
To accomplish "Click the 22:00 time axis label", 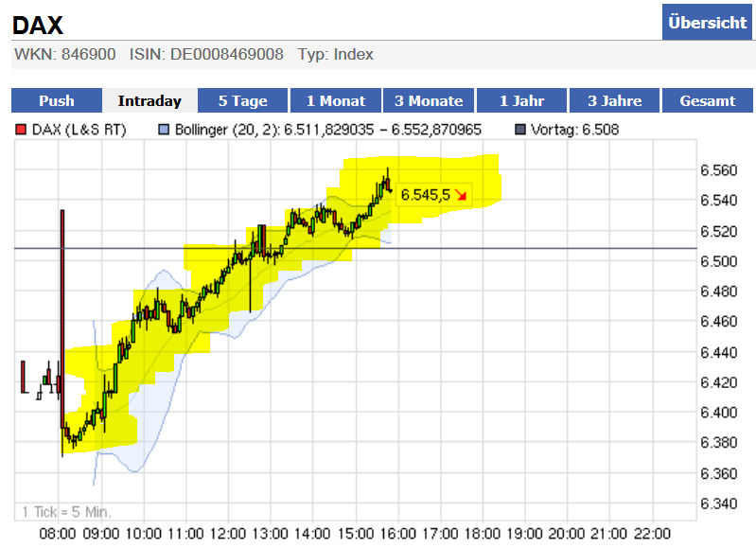I will (652, 534).
